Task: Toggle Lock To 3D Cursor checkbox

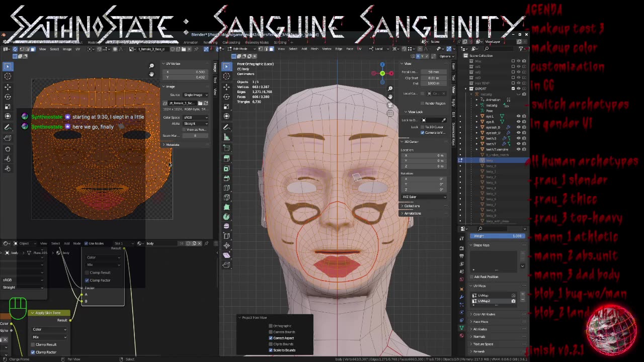Action: point(423,127)
